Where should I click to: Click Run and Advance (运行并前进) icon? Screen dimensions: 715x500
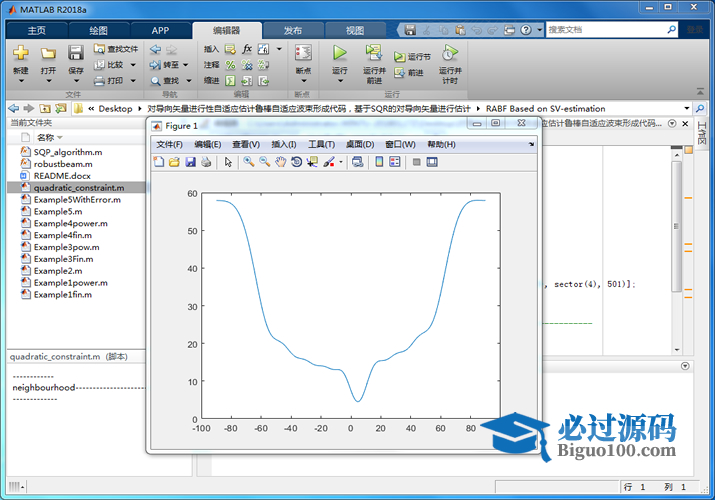click(374, 52)
